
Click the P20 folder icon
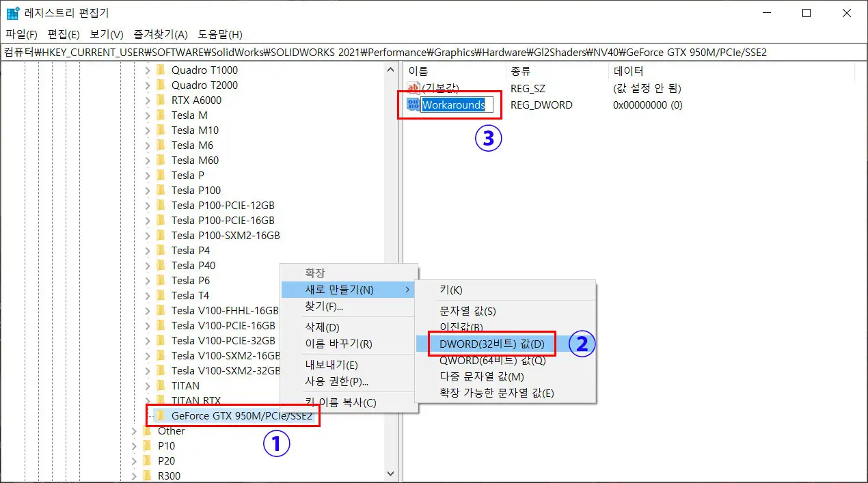click(x=148, y=460)
